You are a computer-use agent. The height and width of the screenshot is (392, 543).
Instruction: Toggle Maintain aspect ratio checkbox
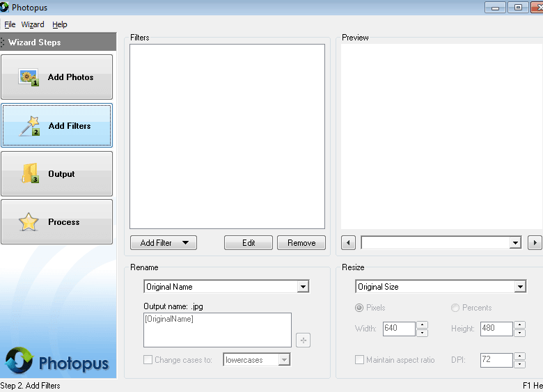[359, 360]
